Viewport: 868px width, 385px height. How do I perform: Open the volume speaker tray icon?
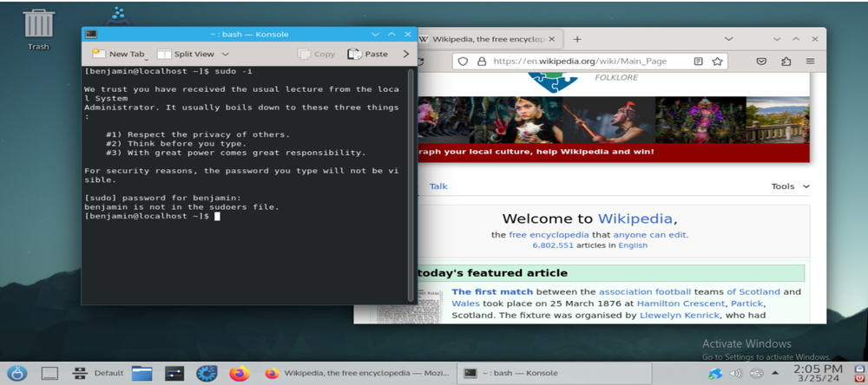[x=736, y=374]
